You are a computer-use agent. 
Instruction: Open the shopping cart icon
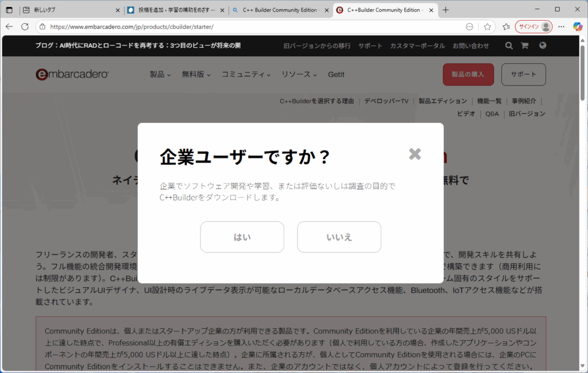(525, 45)
